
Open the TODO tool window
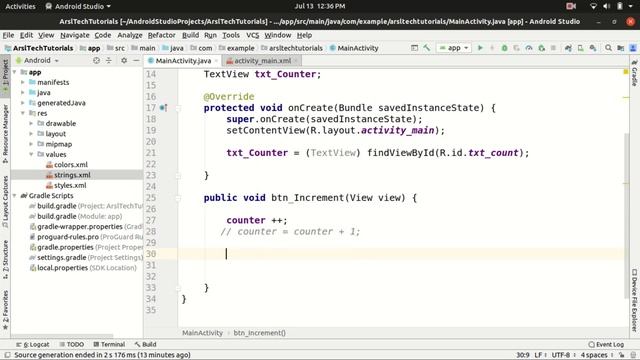(x=72, y=344)
